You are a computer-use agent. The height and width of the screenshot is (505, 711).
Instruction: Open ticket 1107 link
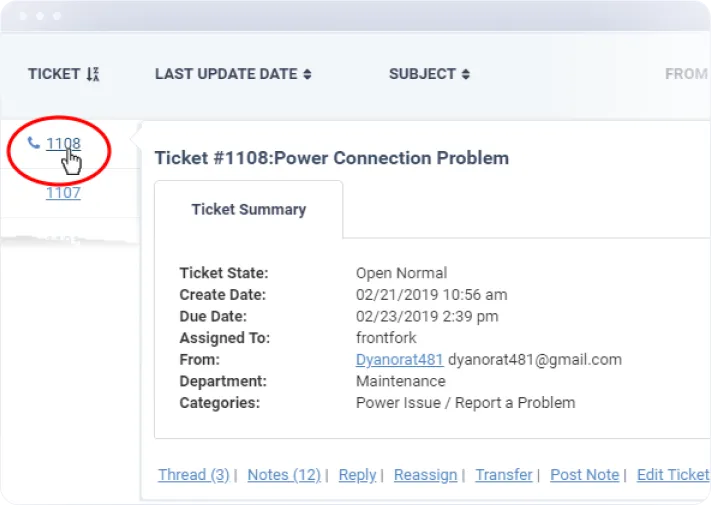(x=63, y=193)
